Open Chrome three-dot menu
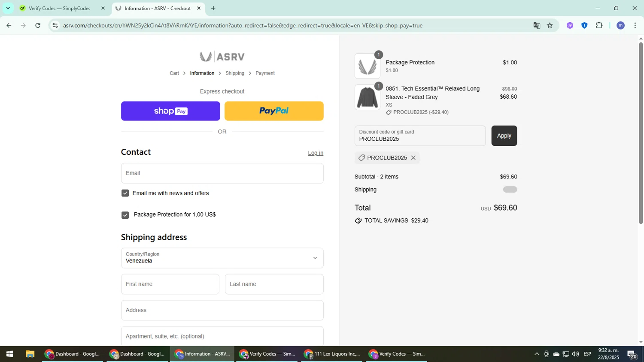 (x=635, y=26)
